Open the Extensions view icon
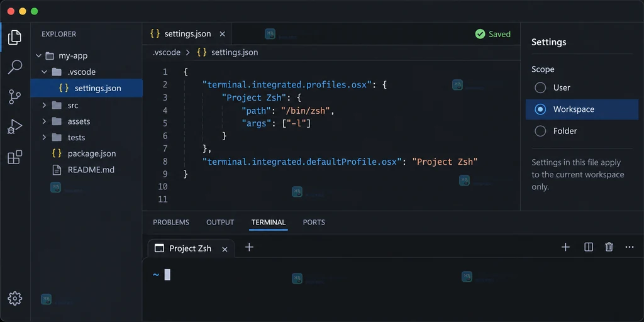Viewport: 644px width, 322px height. (x=15, y=157)
